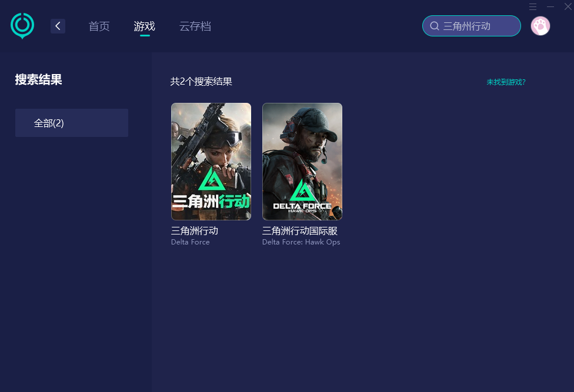
Task: Click the 三角洲行动国际服 game title text
Action: [x=300, y=231]
